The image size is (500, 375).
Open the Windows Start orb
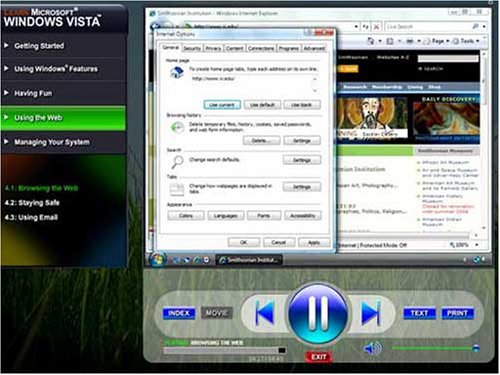tap(157, 259)
